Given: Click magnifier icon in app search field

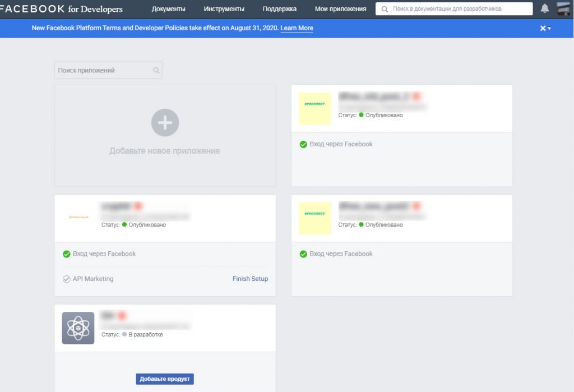Looking at the screenshot, I should [x=156, y=70].
